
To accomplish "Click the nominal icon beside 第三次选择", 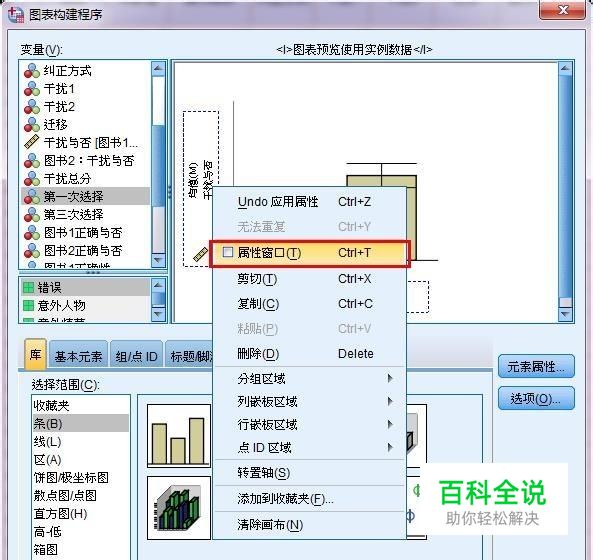I will (32, 215).
